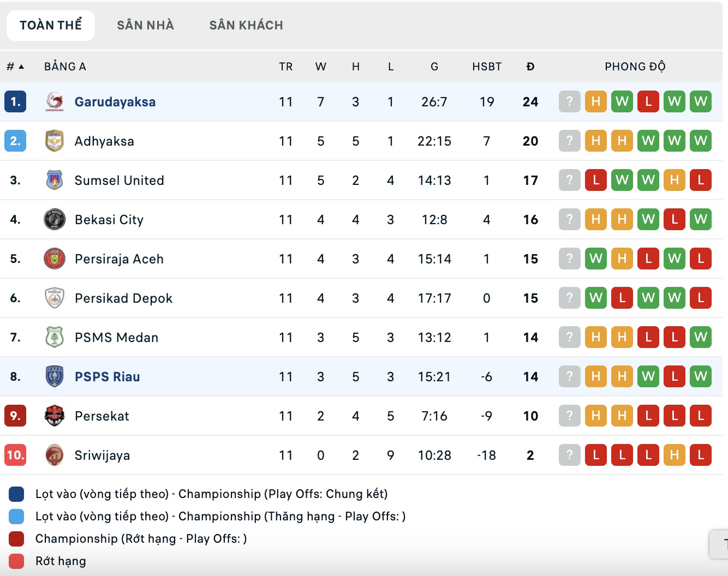Switch to the SÂN NHÀ tab

coord(145,25)
